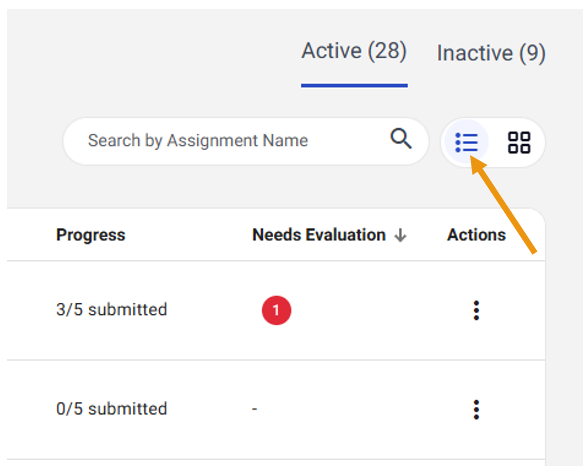Viewport: 587px width, 467px height.
Task: Click the Actions column header
Action: [476, 235]
